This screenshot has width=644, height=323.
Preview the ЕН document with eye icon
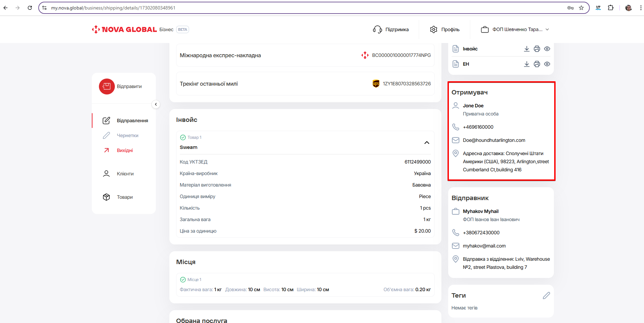[547, 64]
